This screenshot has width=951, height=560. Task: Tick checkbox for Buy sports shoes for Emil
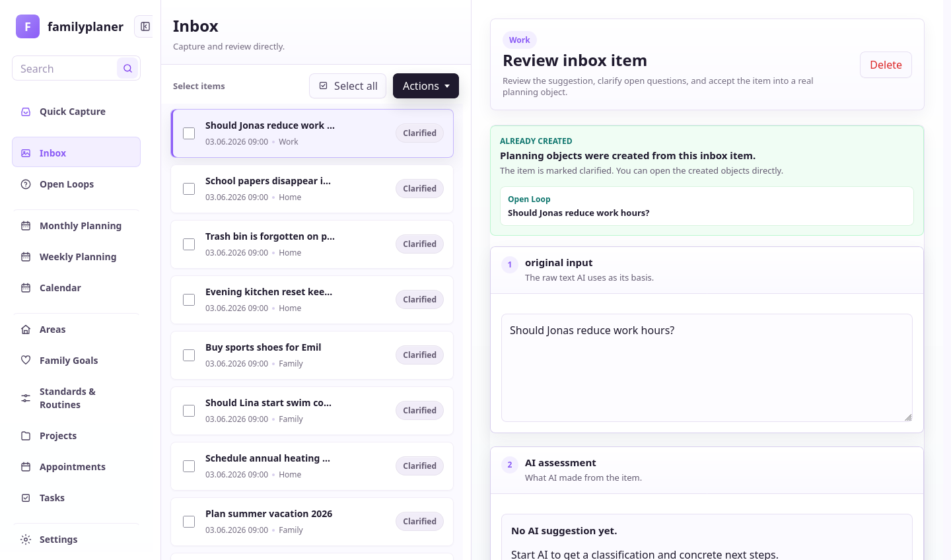point(189,355)
